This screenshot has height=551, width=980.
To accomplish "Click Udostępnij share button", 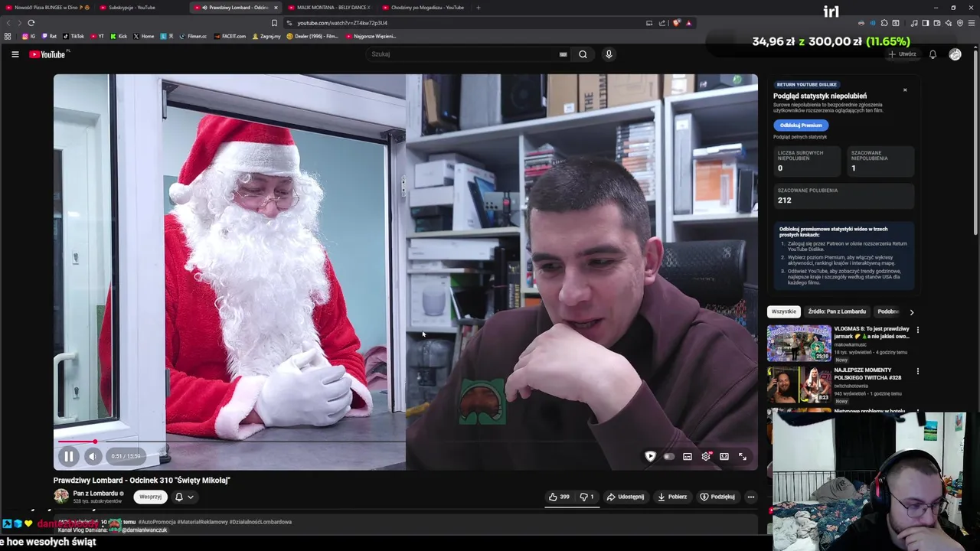I will click(x=626, y=497).
